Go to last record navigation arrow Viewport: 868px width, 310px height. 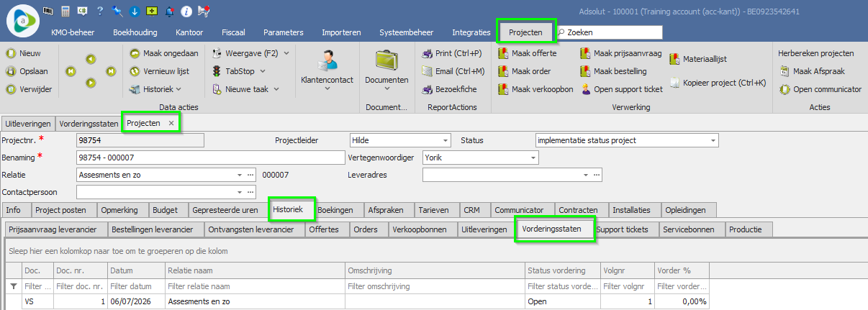tap(111, 71)
